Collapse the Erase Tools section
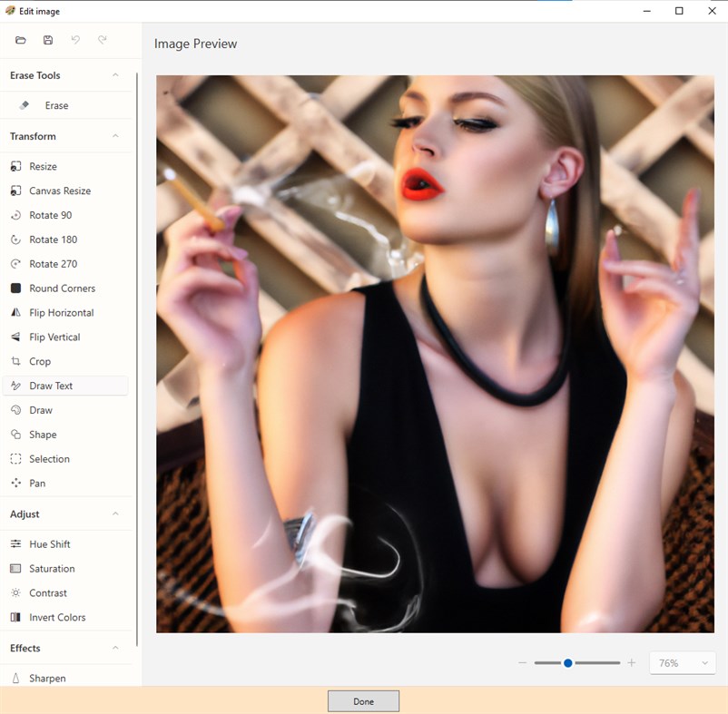 point(115,75)
